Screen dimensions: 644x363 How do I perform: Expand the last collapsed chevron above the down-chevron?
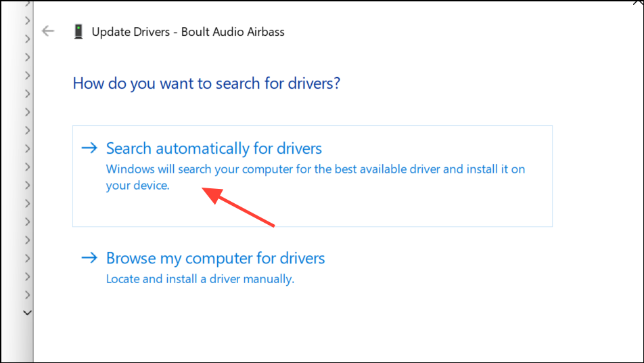[28, 295]
